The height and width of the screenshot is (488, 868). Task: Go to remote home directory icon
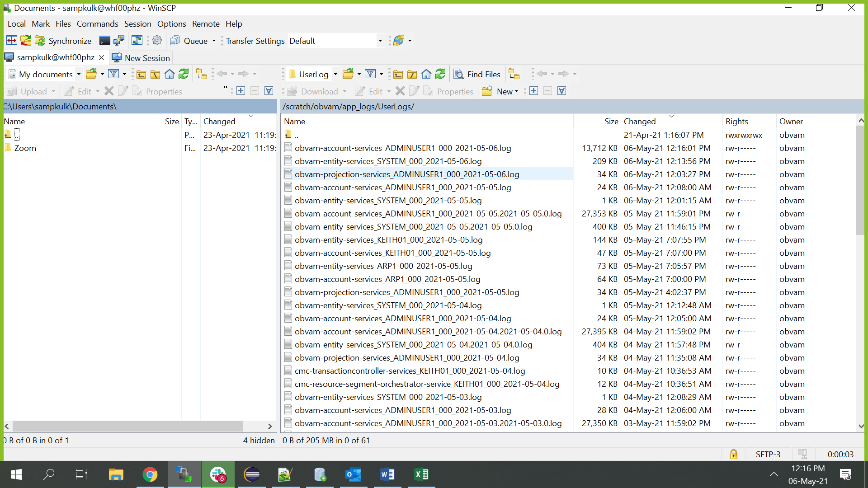426,74
